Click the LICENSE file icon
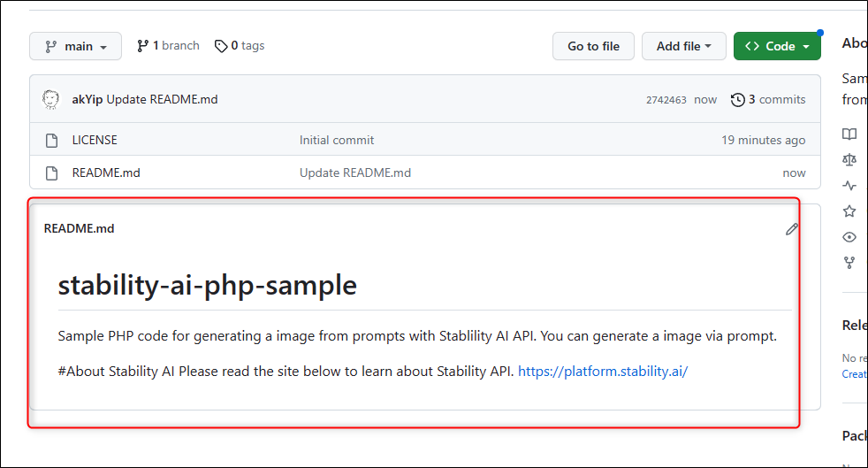This screenshot has width=868, height=468. (51, 141)
